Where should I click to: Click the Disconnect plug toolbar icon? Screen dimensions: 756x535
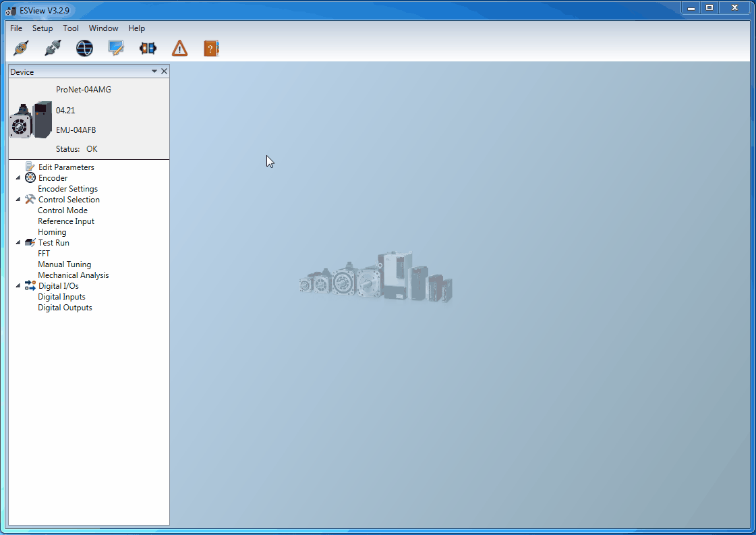(53, 49)
